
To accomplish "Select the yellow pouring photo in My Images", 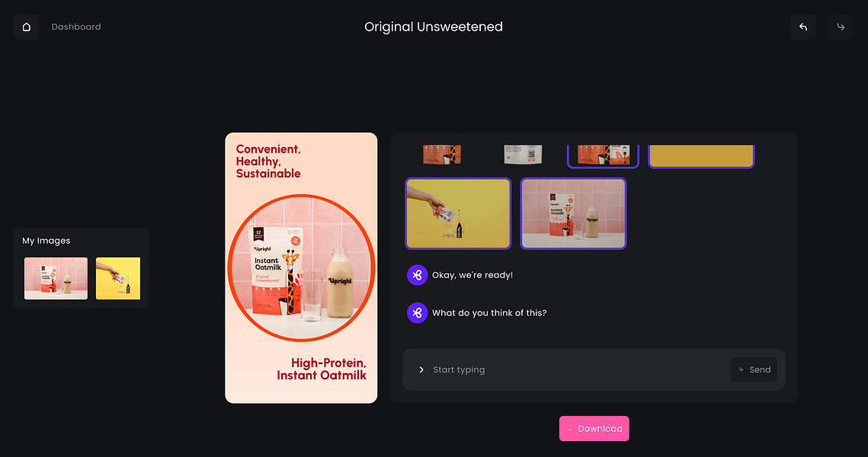I will coord(118,278).
